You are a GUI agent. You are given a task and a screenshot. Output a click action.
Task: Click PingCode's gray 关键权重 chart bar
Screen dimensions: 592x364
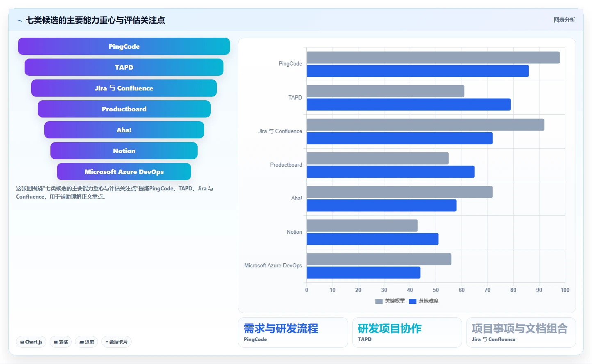coord(433,57)
